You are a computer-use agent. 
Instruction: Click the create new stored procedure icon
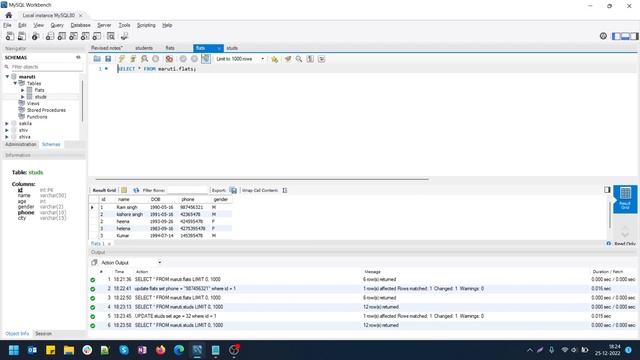(x=85, y=36)
